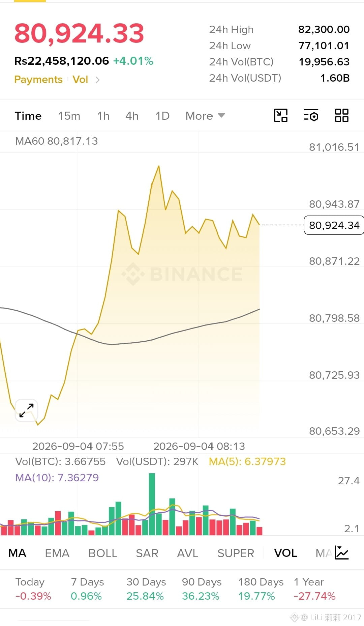The width and height of the screenshot is (364, 626).
Task: Enable the EMA indicator
Action: click(57, 553)
